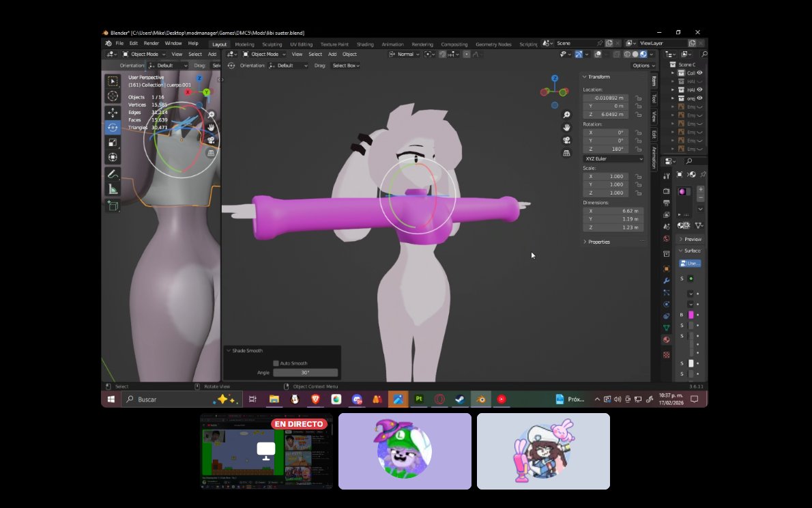
Task: Open Output properties tab icon
Action: tap(667, 203)
